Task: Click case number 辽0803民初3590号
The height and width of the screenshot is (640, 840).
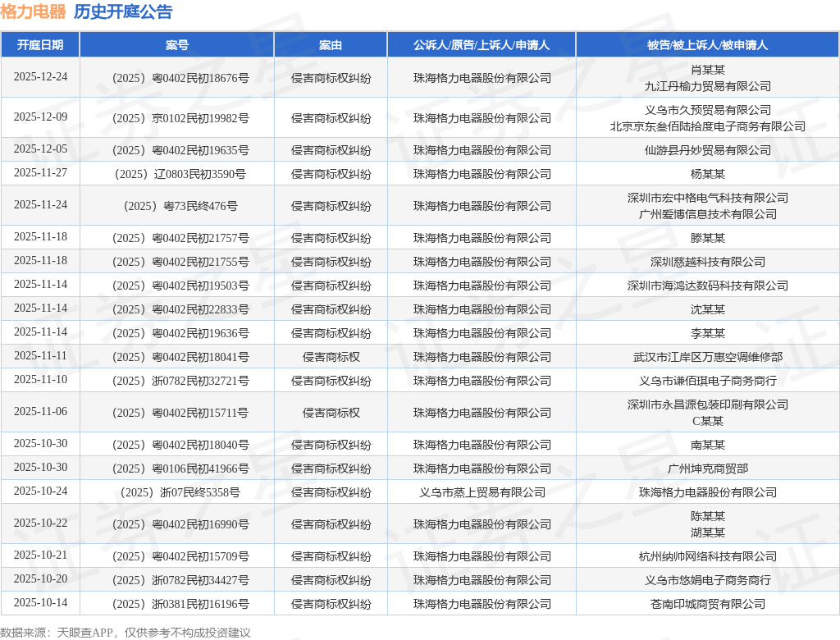Action: (x=180, y=174)
